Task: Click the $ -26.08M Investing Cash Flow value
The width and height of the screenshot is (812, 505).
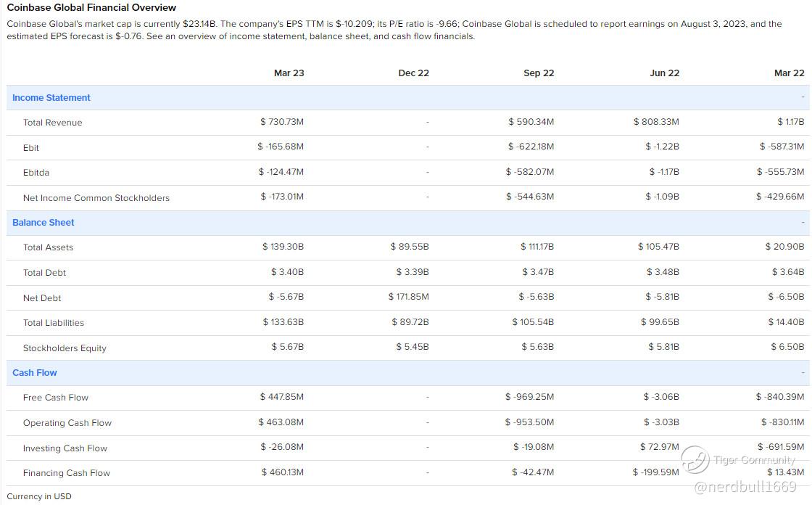Action: click(x=282, y=447)
